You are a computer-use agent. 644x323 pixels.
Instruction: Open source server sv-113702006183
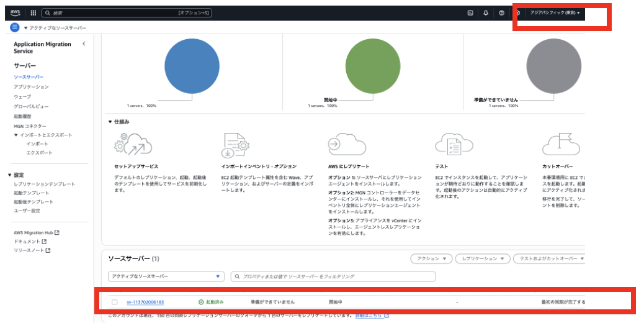(x=145, y=302)
